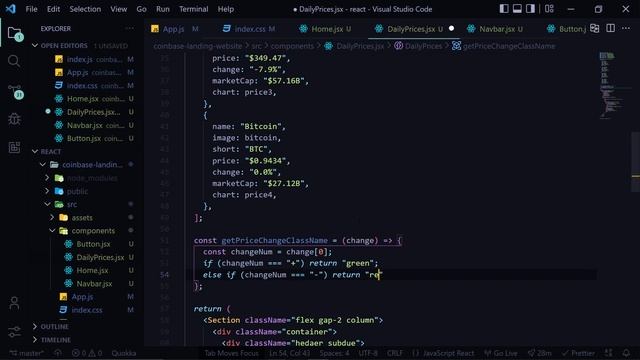The width and height of the screenshot is (640, 360).
Task: Switch to the App.js tab
Action: click(x=174, y=29)
